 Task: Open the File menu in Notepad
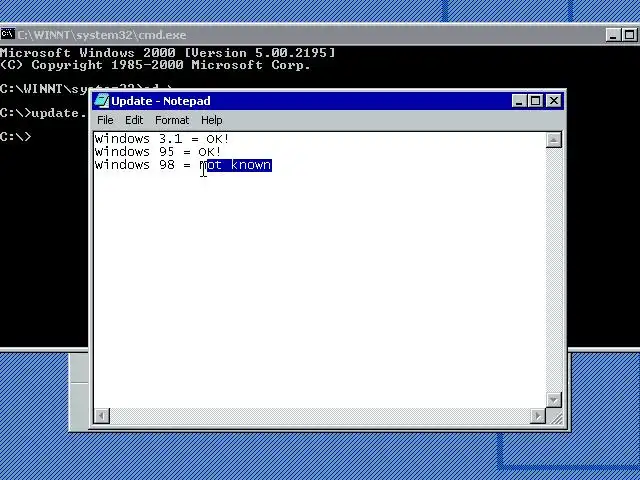coord(105,120)
